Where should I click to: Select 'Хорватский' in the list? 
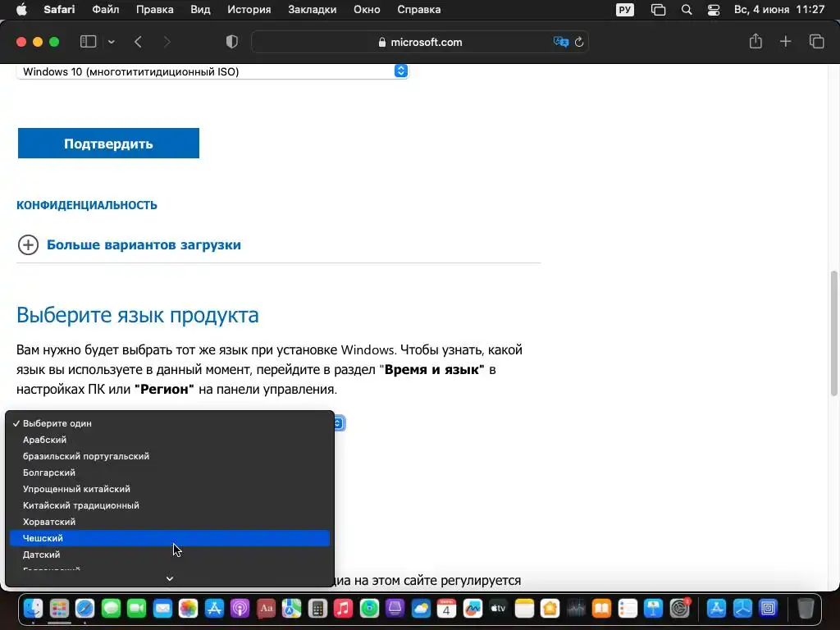click(170, 522)
